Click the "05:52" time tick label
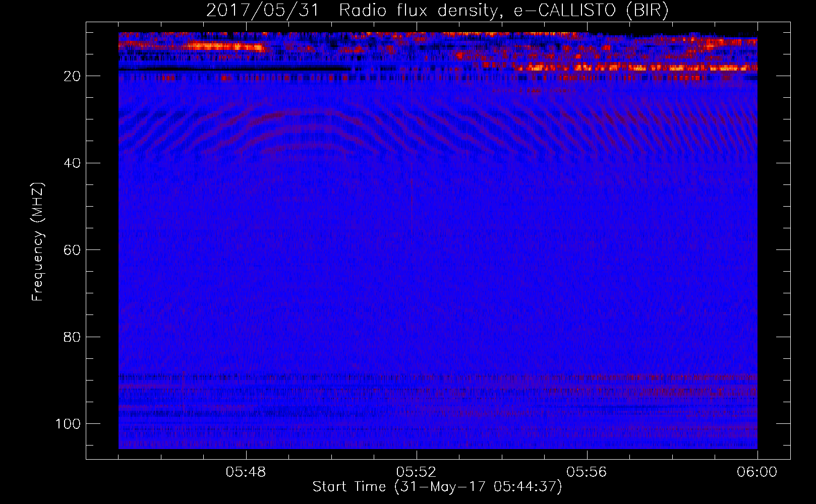The image size is (816, 504). [x=416, y=472]
